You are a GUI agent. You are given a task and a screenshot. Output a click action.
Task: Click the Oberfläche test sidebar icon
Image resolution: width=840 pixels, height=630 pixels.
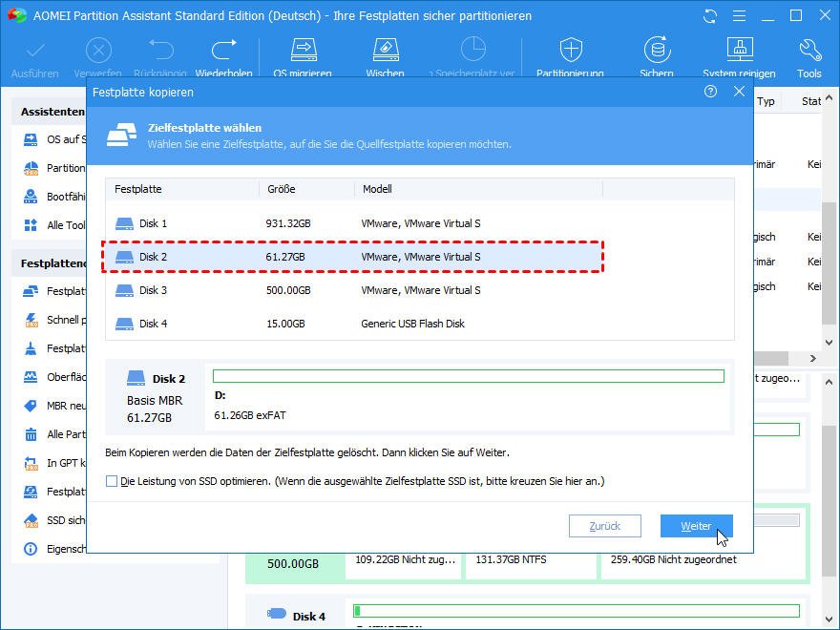point(31,377)
